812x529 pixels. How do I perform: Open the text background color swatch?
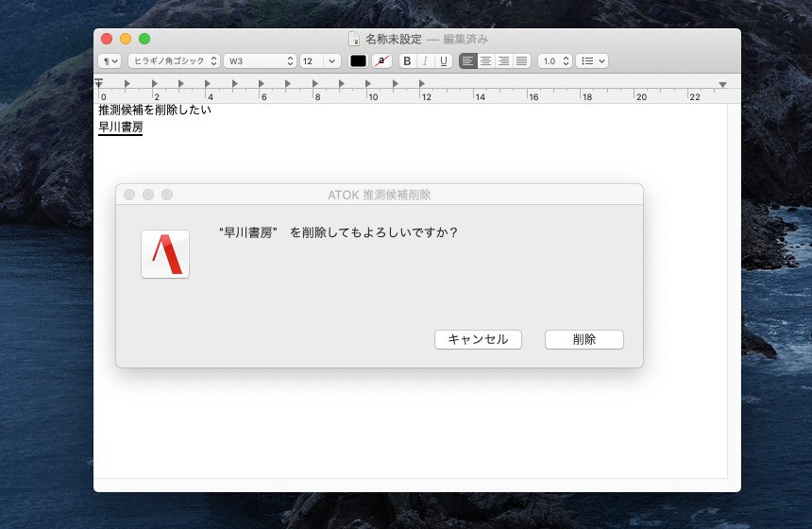381,60
